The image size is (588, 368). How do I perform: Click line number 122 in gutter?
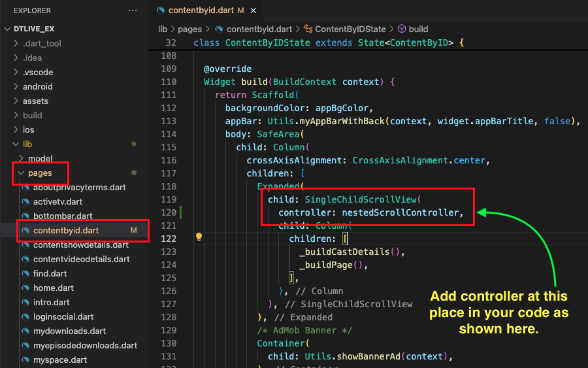click(x=169, y=239)
